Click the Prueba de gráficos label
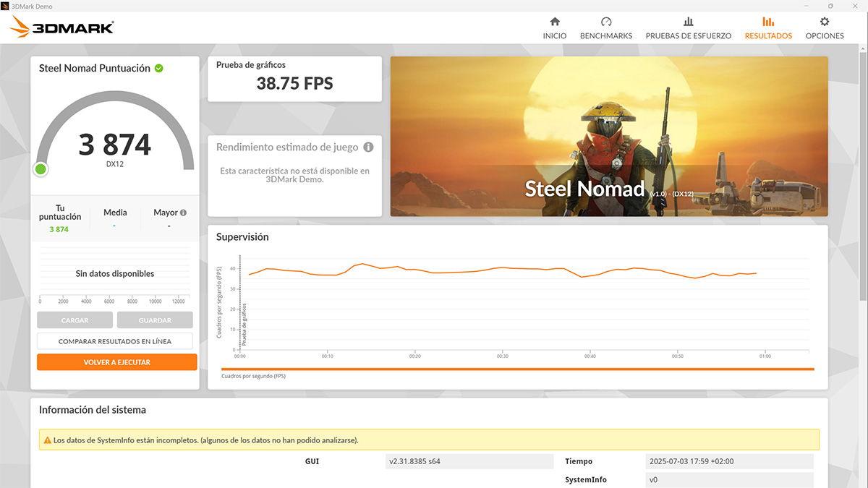This screenshot has width=868, height=488. [251, 65]
